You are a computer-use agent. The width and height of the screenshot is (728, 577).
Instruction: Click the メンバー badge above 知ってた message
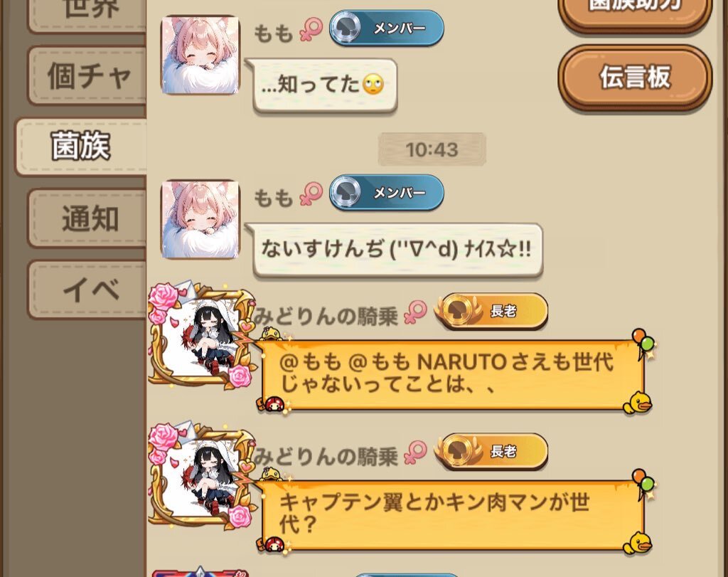386,28
